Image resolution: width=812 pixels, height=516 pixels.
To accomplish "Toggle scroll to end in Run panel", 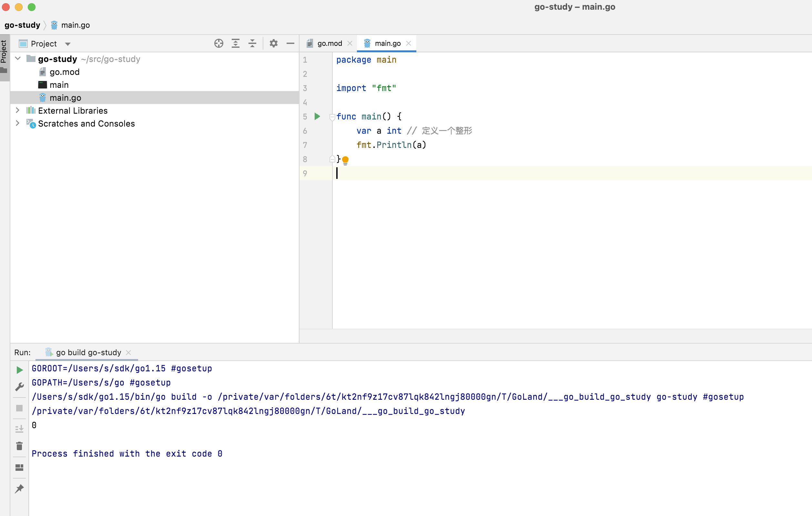I will 20,429.
